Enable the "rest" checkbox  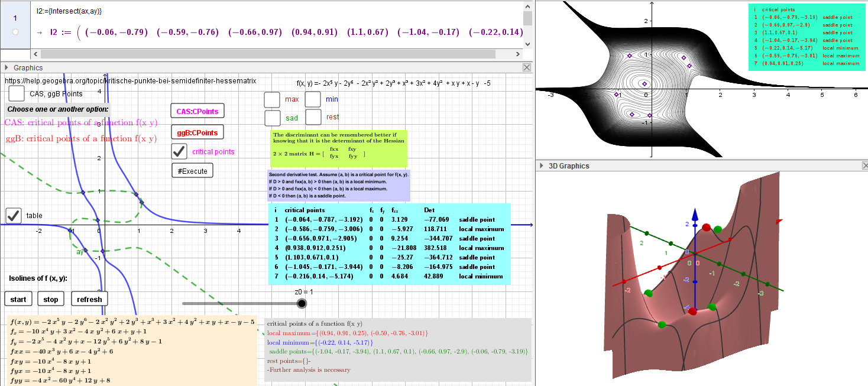click(x=312, y=117)
